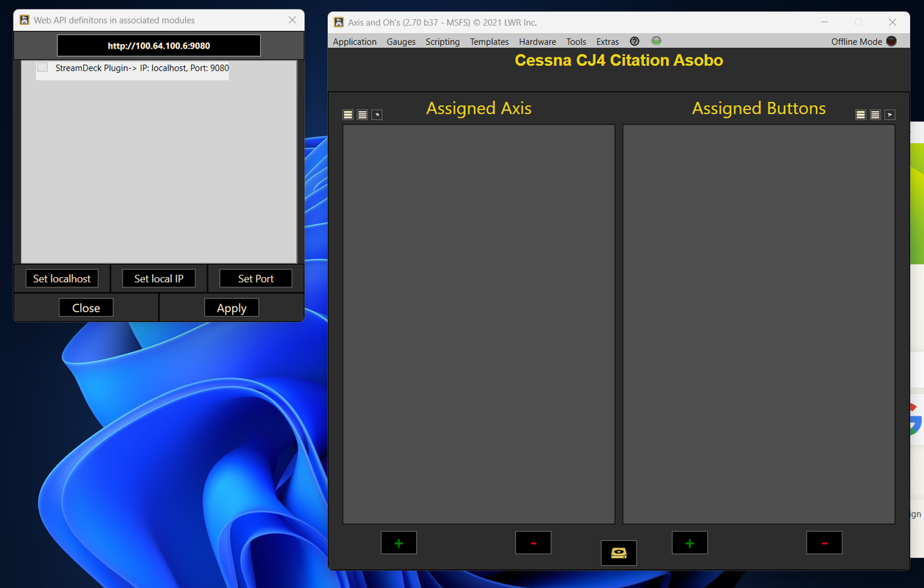The image size is (924, 588).
Task: Click the Set Port button
Action: (x=256, y=279)
